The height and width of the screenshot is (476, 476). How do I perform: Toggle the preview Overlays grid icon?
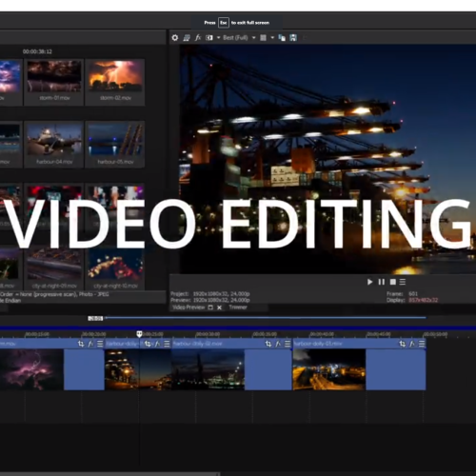click(x=263, y=38)
